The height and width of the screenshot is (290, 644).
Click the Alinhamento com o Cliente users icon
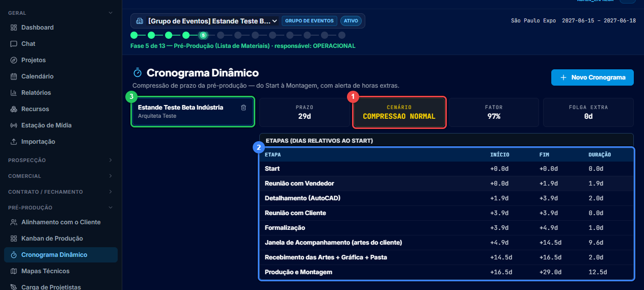click(14, 222)
